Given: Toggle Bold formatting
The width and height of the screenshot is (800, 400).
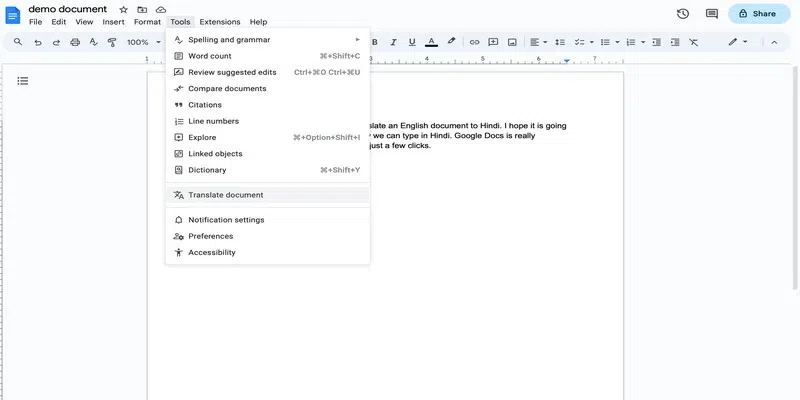Looking at the screenshot, I should tap(375, 42).
